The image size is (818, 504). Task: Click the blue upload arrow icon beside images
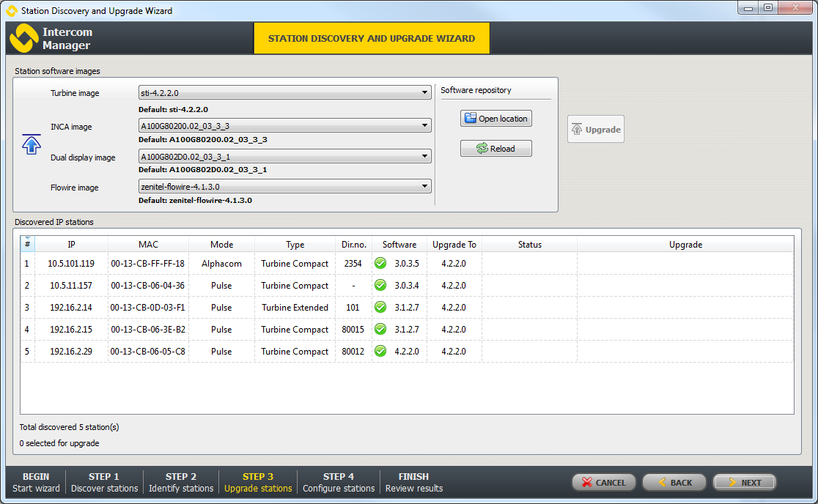(x=31, y=144)
